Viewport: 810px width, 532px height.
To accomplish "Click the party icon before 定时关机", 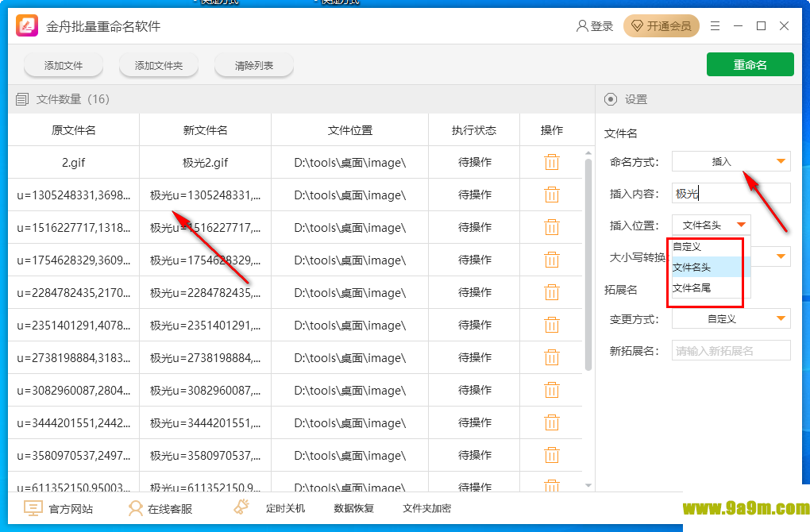I will 241,507.
